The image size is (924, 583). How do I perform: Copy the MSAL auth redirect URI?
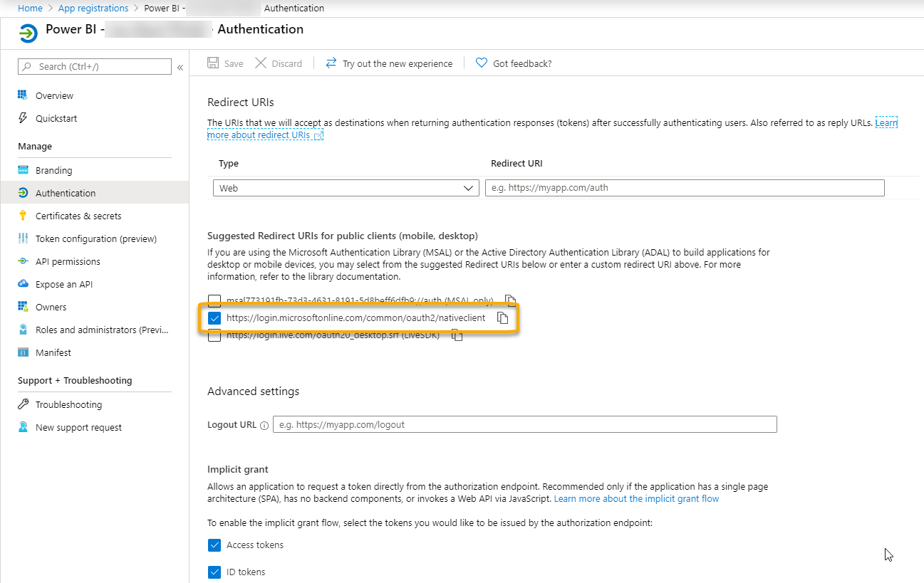tap(510, 300)
